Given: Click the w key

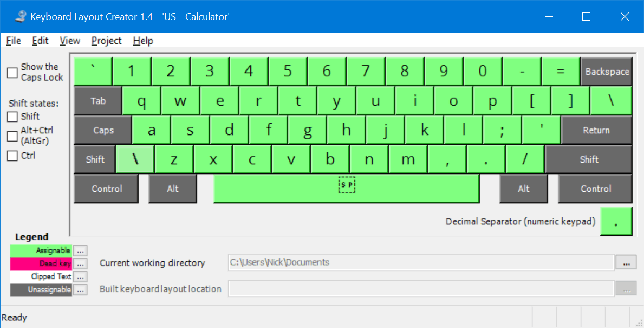Looking at the screenshot, I should click(x=180, y=101).
